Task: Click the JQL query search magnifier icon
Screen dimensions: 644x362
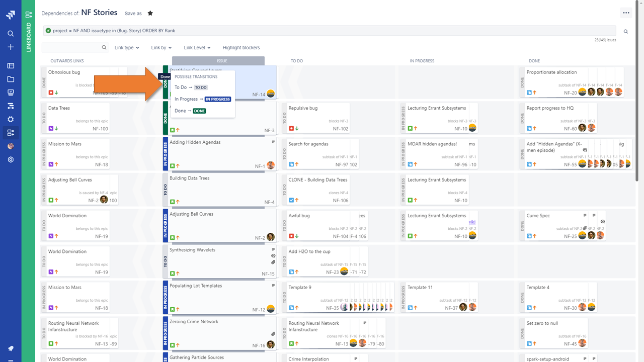Action: click(x=626, y=31)
